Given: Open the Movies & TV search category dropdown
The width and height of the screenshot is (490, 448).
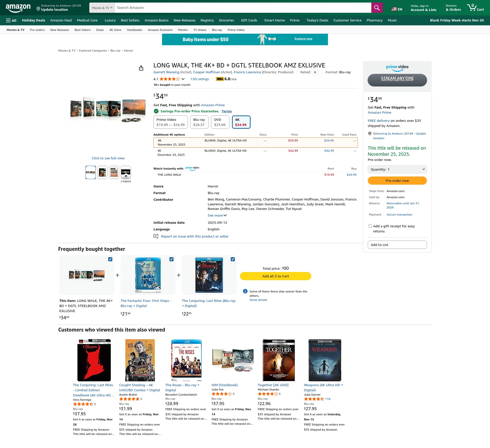Looking at the screenshot, I should click(x=102, y=8).
